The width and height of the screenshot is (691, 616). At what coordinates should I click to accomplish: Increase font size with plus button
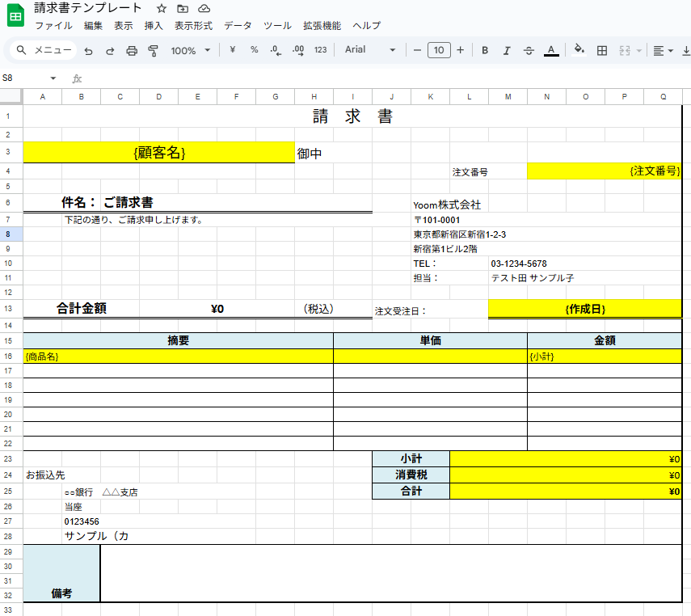click(x=460, y=50)
